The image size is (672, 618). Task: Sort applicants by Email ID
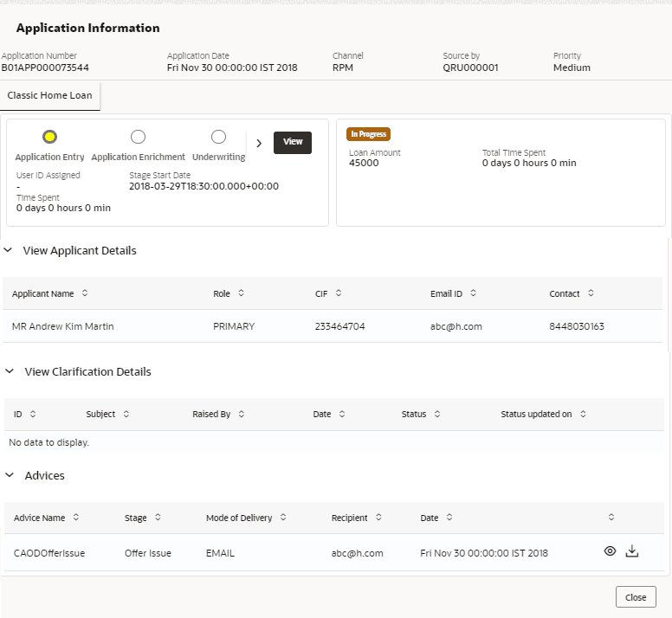474,293
